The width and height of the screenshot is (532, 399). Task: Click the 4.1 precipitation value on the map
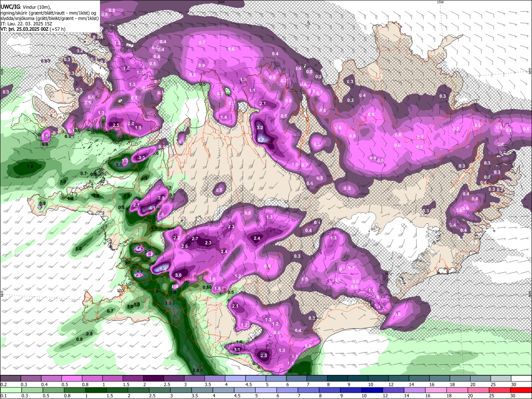point(152,208)
